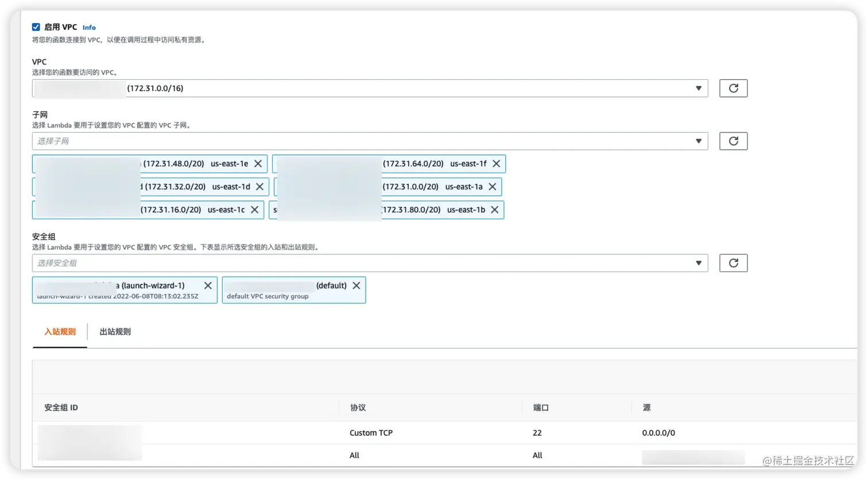The image size is (868, 480).
Task: Select the 0.0.0.0/0 source cell
Action: 658,433
